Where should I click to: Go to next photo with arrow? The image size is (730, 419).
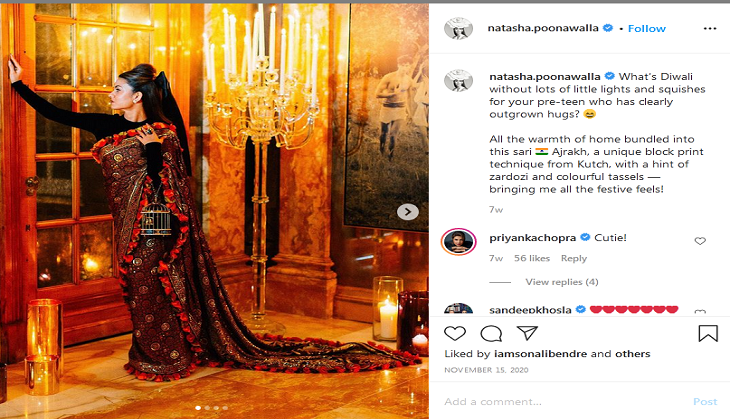[x=408, y=212]
